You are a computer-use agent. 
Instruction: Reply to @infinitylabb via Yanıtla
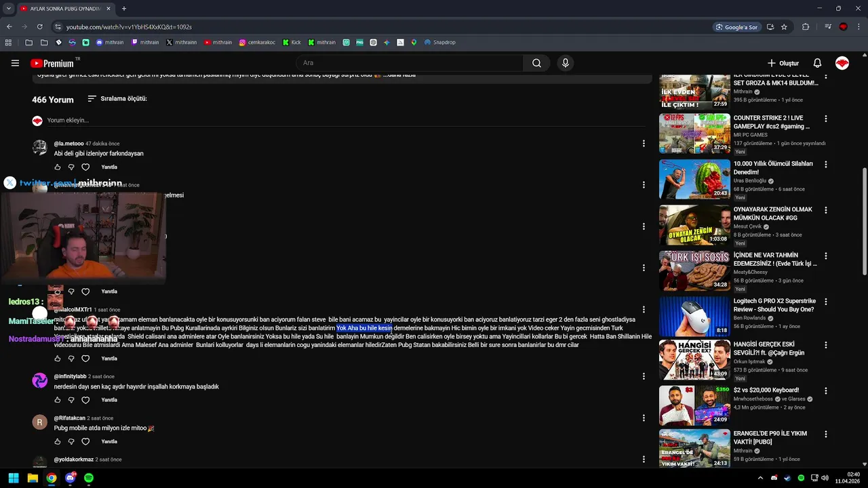click(109, 400)
